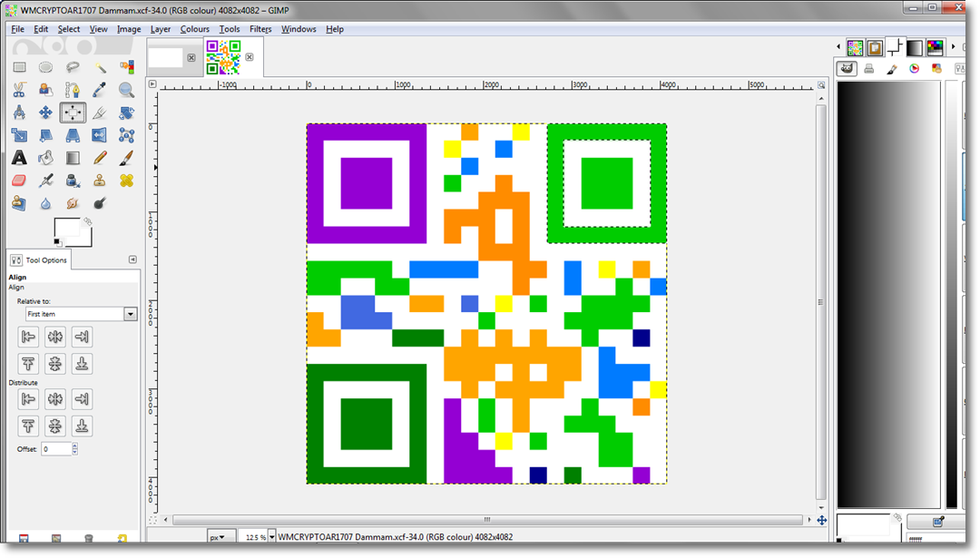This screenshot has width=980, height=558.
Task: Choose the Blur/Sharpen droplet tool
Action: click(45, 203)
